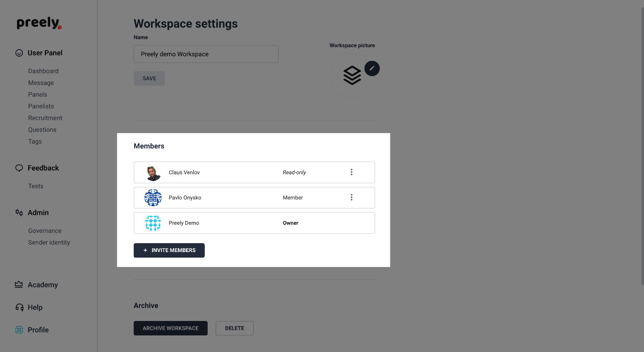Click the workspace Name input field
The height and width of the screenshot is (352, 644).
[x=206, y=54]
